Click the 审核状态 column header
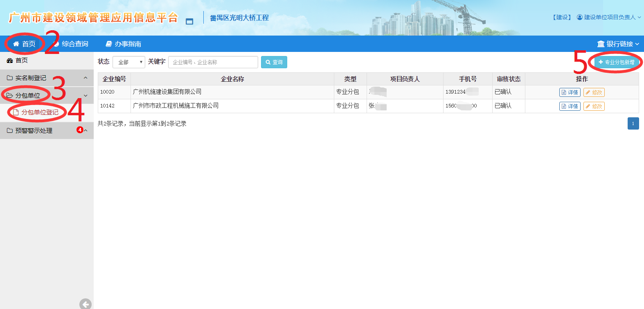The image size is (644, 309). point(509,79)
